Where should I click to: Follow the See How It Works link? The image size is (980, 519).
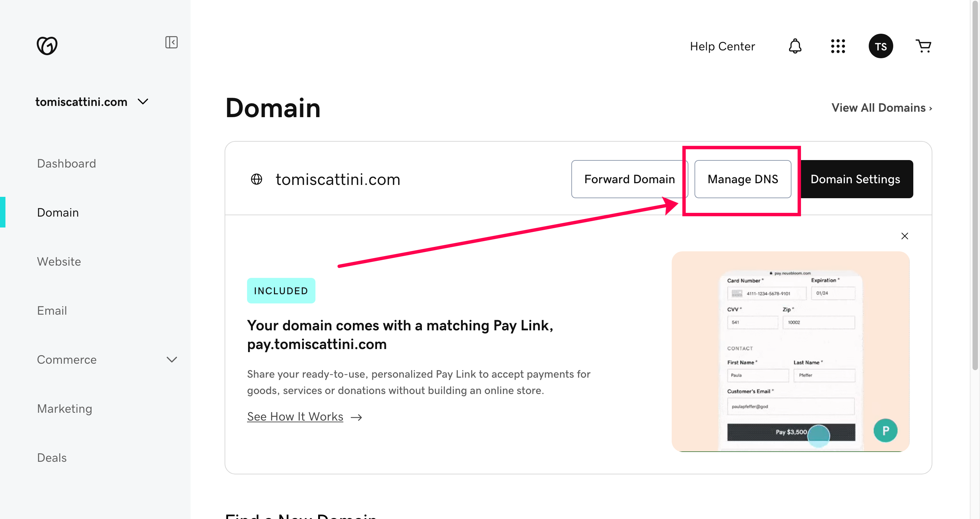[x=295, y=416]
